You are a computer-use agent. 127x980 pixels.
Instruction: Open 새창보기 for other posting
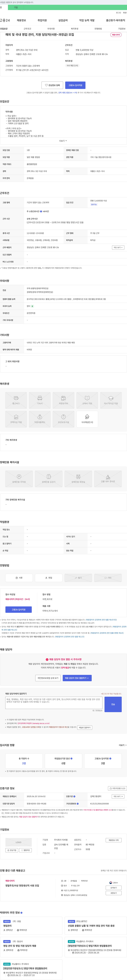[x=114, y=893]
